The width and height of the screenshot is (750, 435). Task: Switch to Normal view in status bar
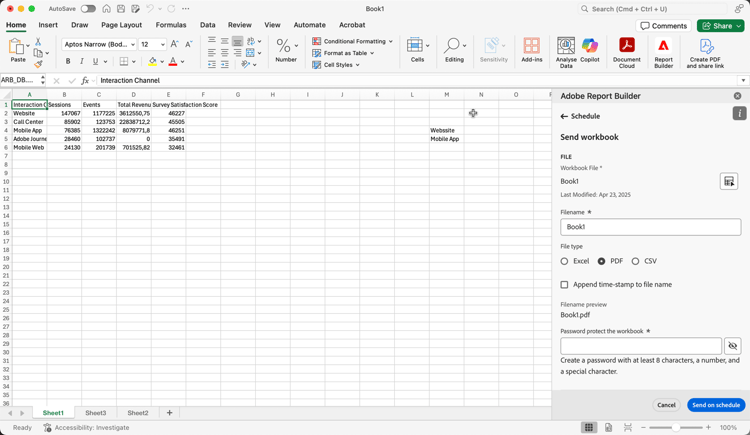point(589,427)
